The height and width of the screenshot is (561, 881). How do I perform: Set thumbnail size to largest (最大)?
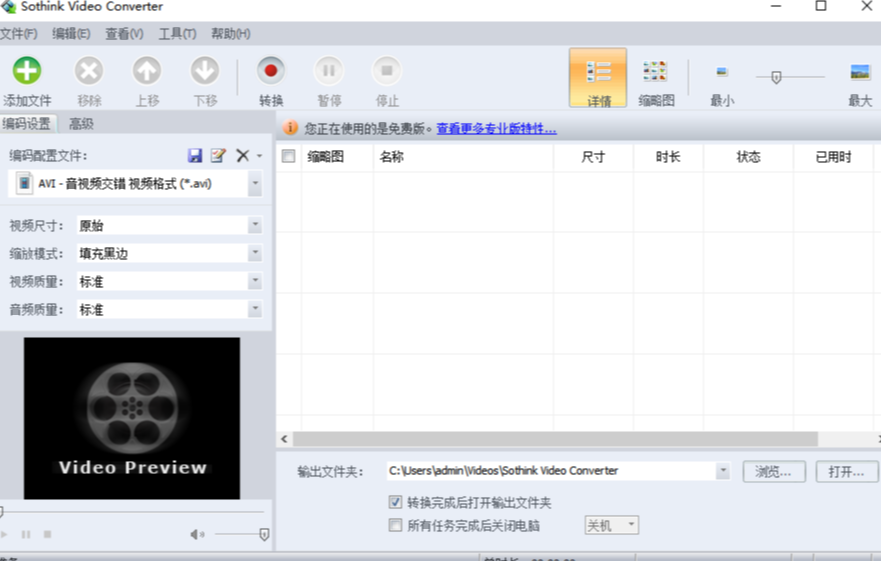860,72
